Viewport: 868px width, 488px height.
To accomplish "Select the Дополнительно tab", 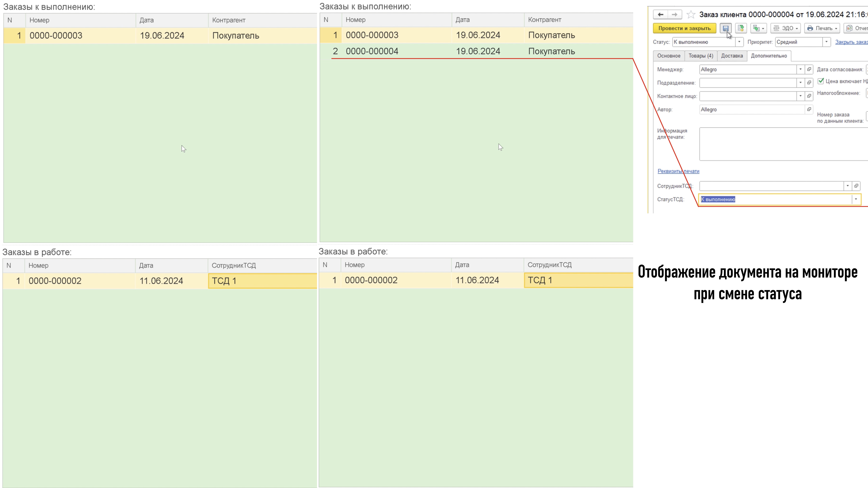I will [x=769, y=56].
